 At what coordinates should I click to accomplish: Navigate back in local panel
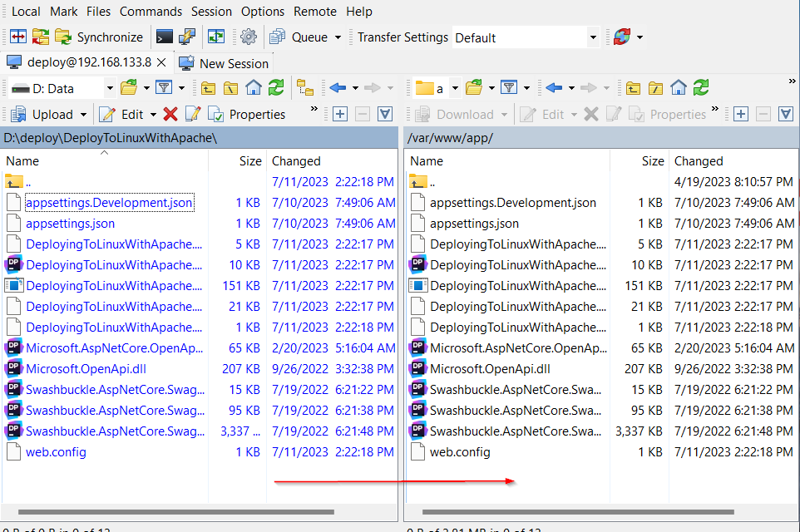coord(338,88)
